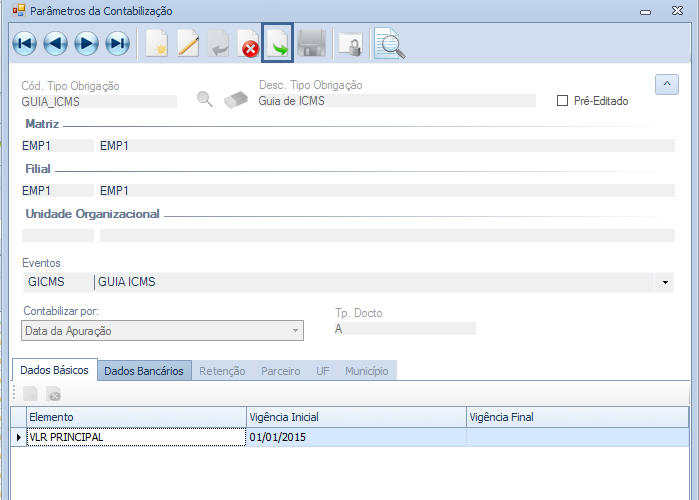Close the Parâmetros da Contabilização window
This screenshot has width=699, height=500.
tap(678, 10)
